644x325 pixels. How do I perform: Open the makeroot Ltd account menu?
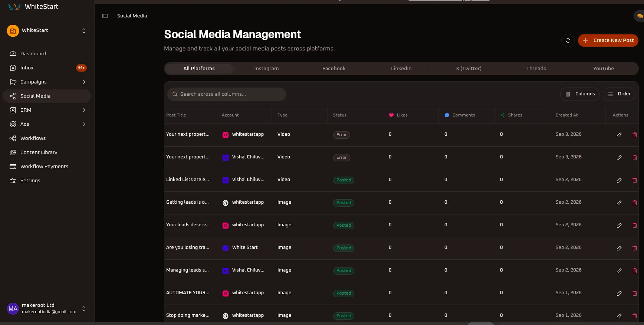point(47,308)
